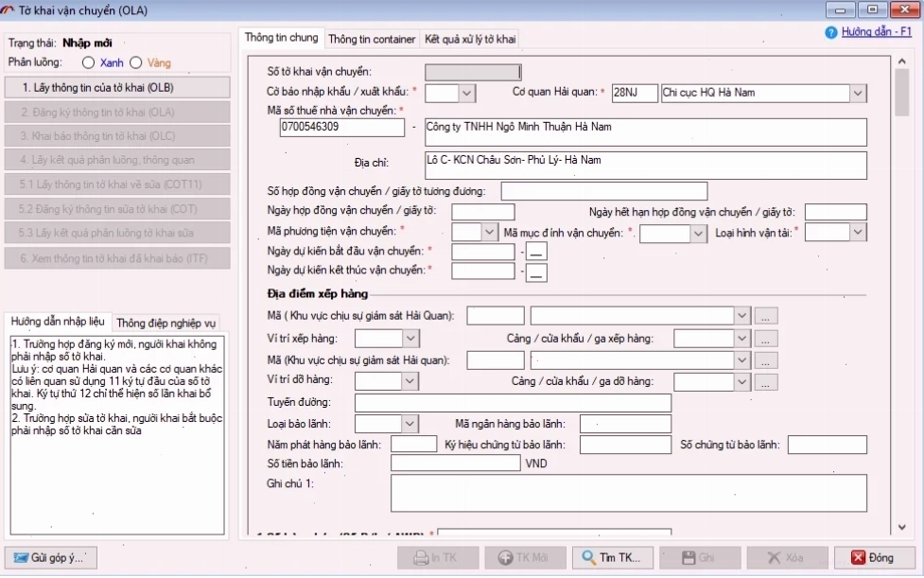The image size is (924, 578).
Task: Click the envelope icon on Gửi góp ý
Action: coord(21,557)
